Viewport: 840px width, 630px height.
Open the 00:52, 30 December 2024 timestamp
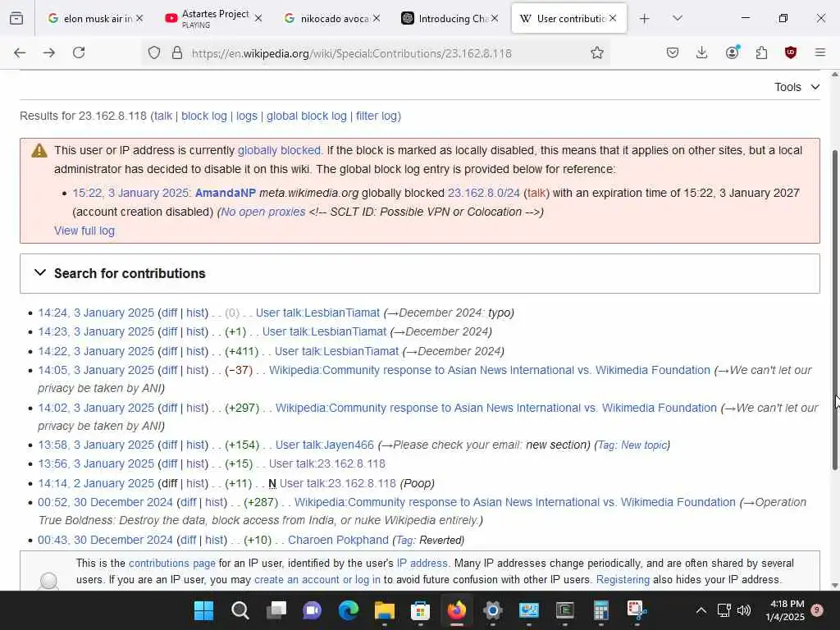click(x=105, y=502)
